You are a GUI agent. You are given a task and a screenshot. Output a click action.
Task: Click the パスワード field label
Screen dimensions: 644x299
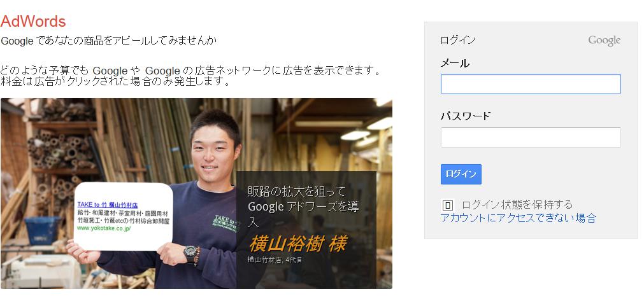click(x=466, y=116)
